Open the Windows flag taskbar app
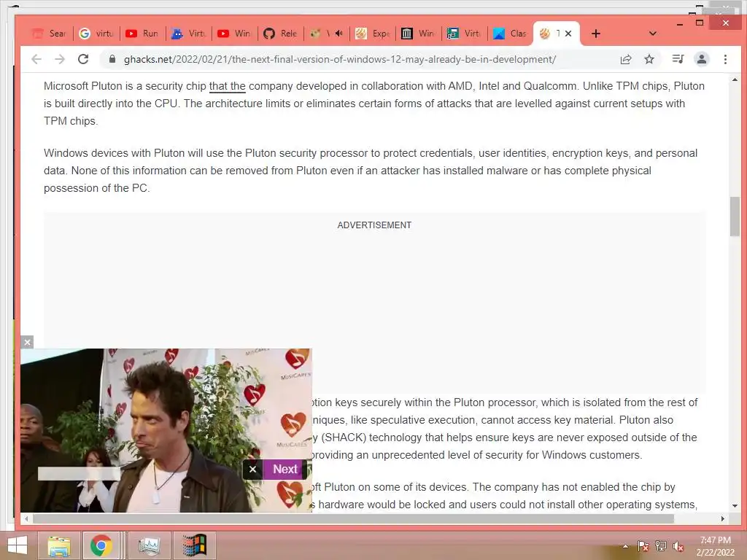Image resolution: width=747 pixels, height=560 pixels. click(x=194, y=545)
